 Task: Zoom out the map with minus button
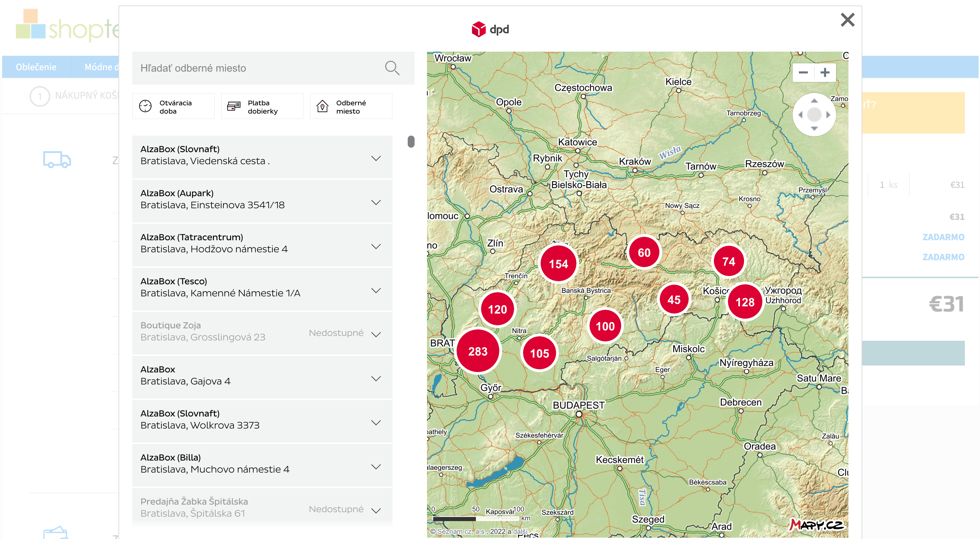click(x=803, y=72)
